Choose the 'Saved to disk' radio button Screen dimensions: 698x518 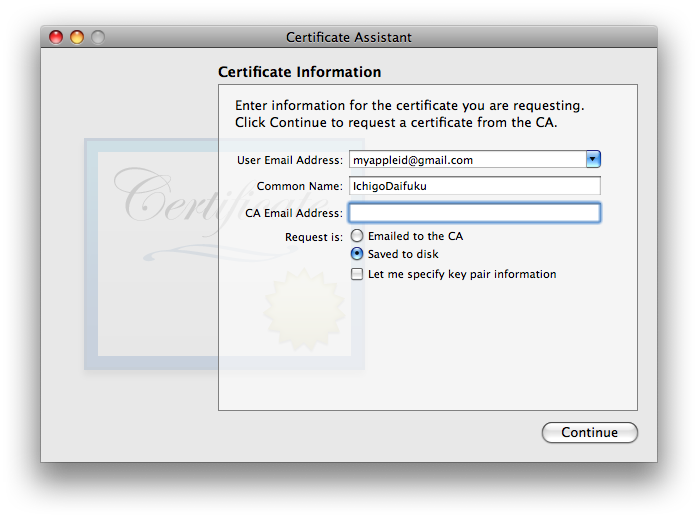pos(357,254)
